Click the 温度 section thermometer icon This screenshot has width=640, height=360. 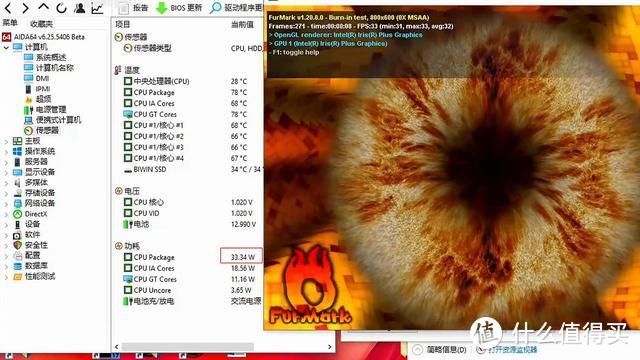tap(118, 70)
